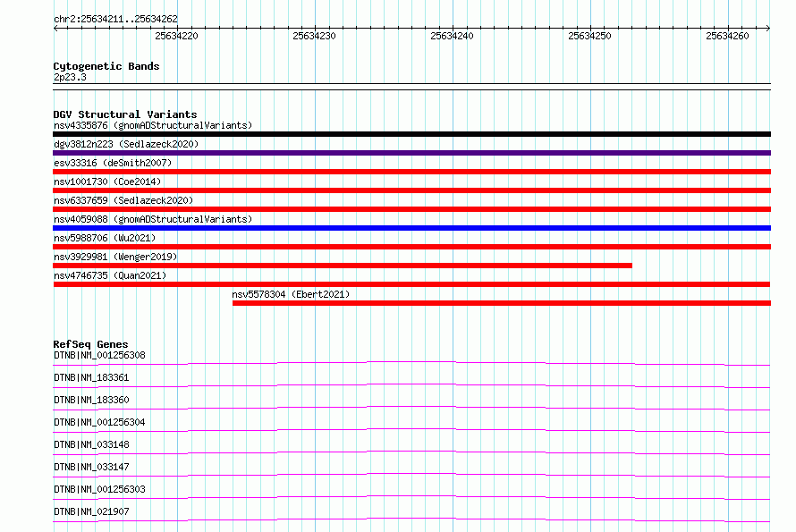Click the blue nsv4059088 variant bar
796x532 pixels.
[x=411, y=228]
